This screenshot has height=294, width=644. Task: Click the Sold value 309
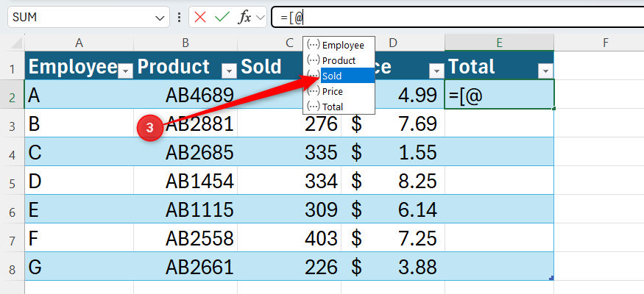click(x=321, y=209)
